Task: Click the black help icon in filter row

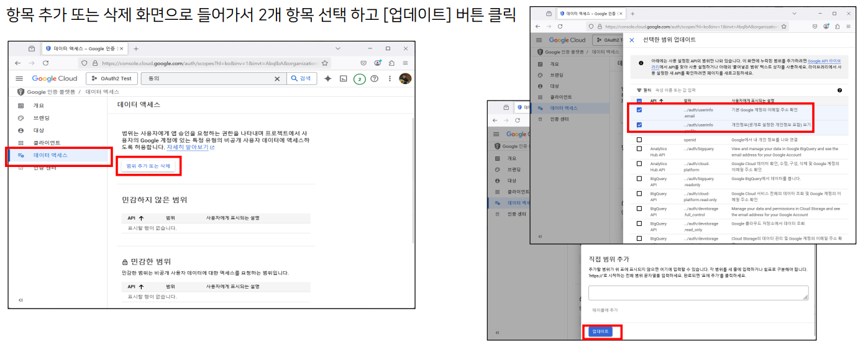Action: coord(839,90)
